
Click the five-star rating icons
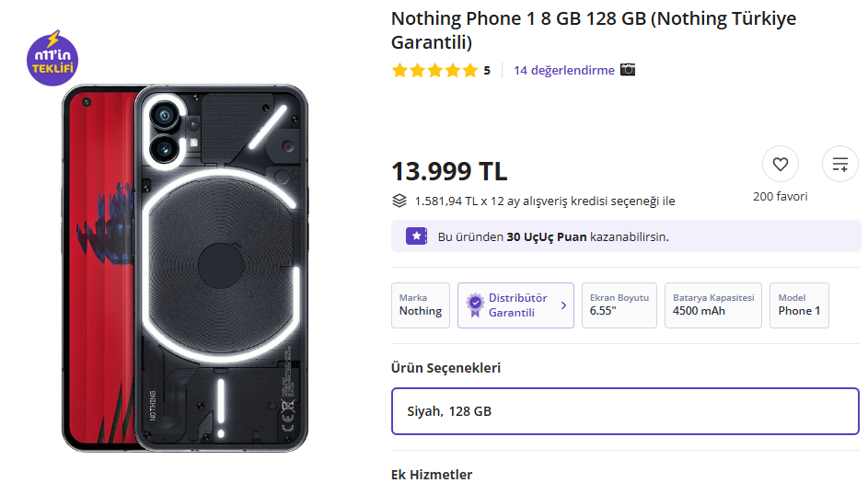(x=434, y=70)
